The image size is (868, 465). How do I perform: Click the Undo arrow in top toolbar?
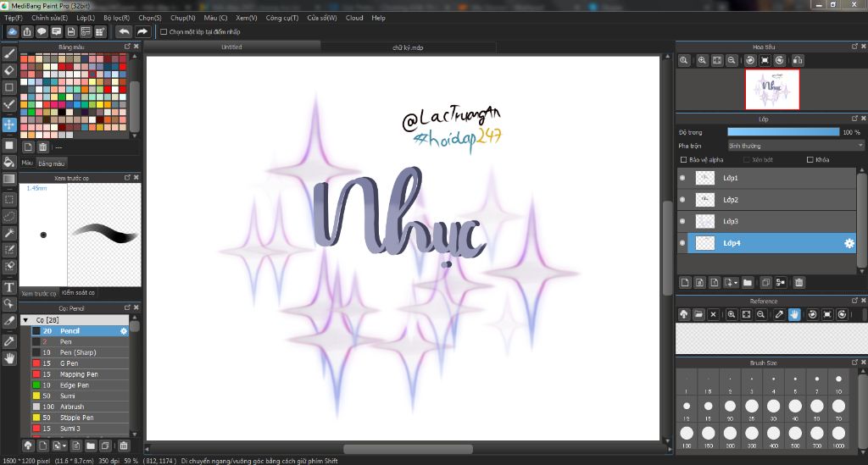124,31
